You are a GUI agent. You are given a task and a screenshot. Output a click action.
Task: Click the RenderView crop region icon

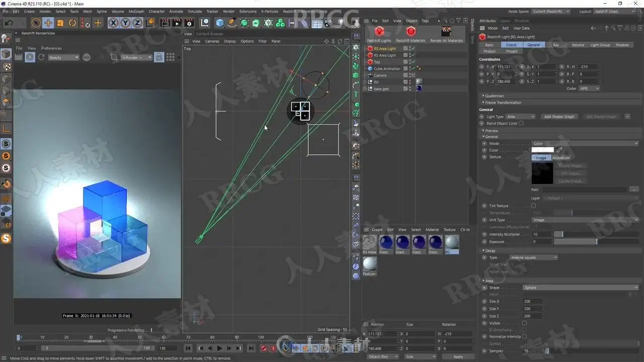click(114, 57)
